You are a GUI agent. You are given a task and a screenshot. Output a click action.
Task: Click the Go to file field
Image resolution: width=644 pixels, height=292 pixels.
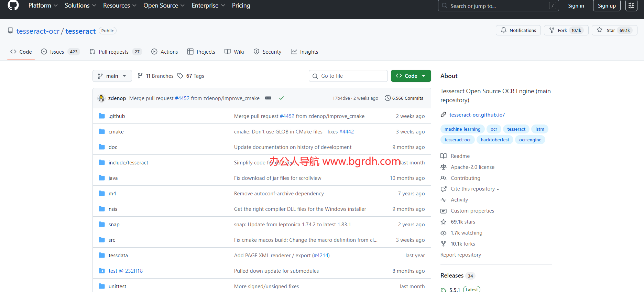pyautogui.click(x=348, y=76)
